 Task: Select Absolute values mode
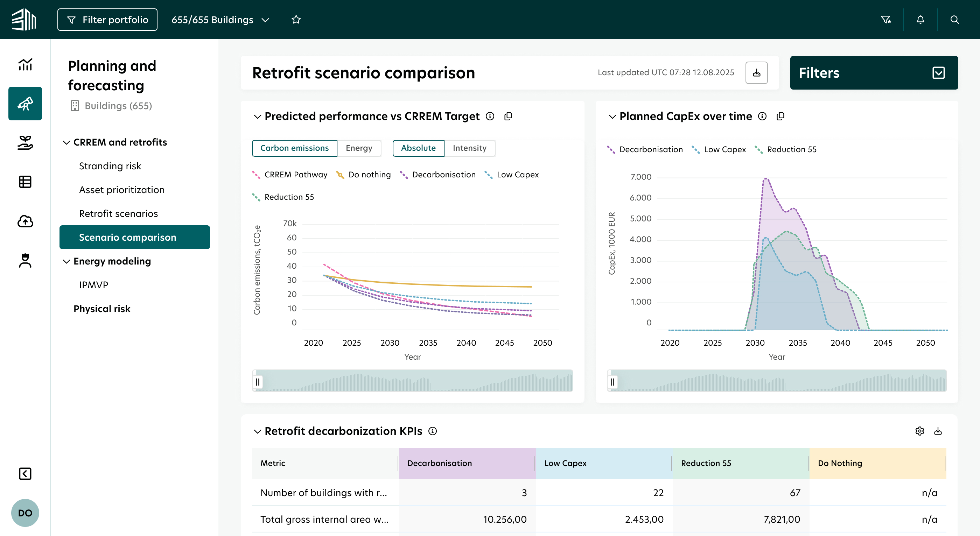418,148
